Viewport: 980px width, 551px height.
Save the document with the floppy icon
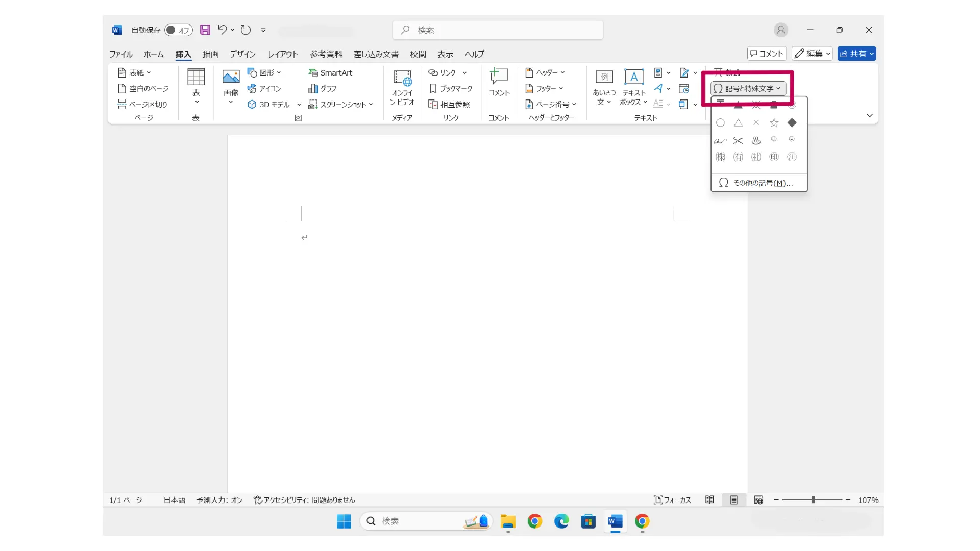coord(205,30)
